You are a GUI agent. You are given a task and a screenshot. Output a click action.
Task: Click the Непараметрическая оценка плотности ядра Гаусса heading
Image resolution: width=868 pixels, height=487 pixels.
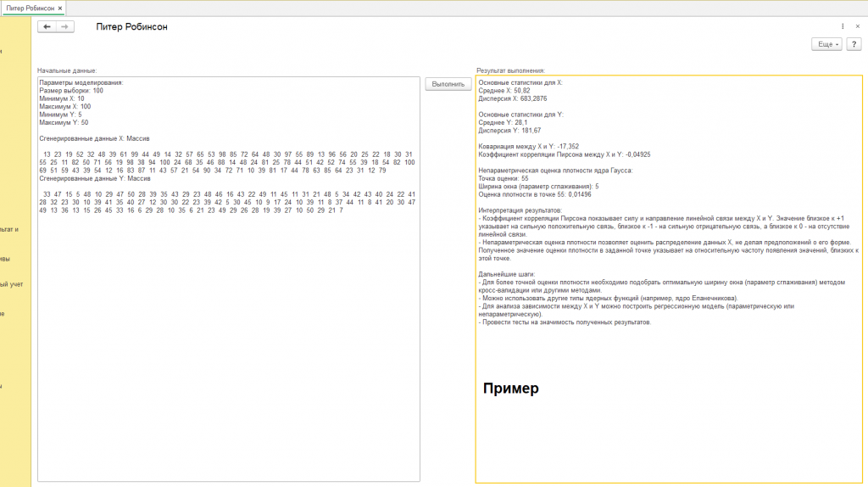555,171
